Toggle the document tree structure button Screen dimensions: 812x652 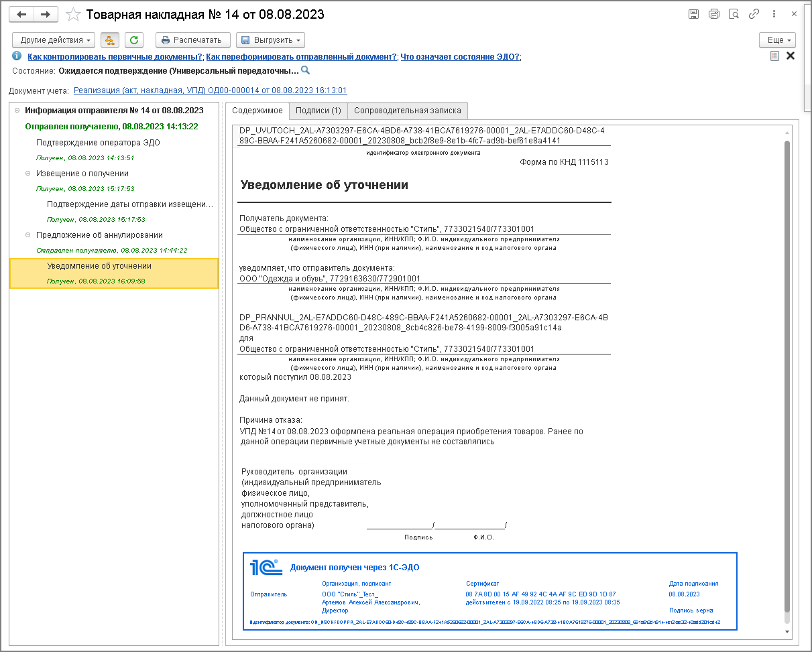pyautogui.click(x=110, y=40)
